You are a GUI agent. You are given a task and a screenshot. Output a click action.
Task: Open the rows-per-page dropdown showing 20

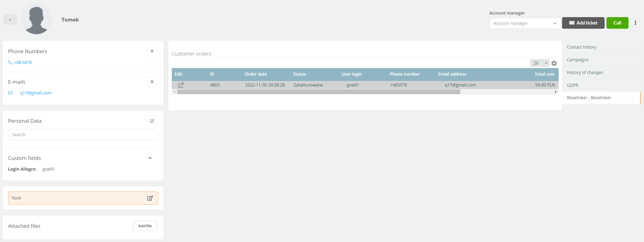tap(539, 63)
